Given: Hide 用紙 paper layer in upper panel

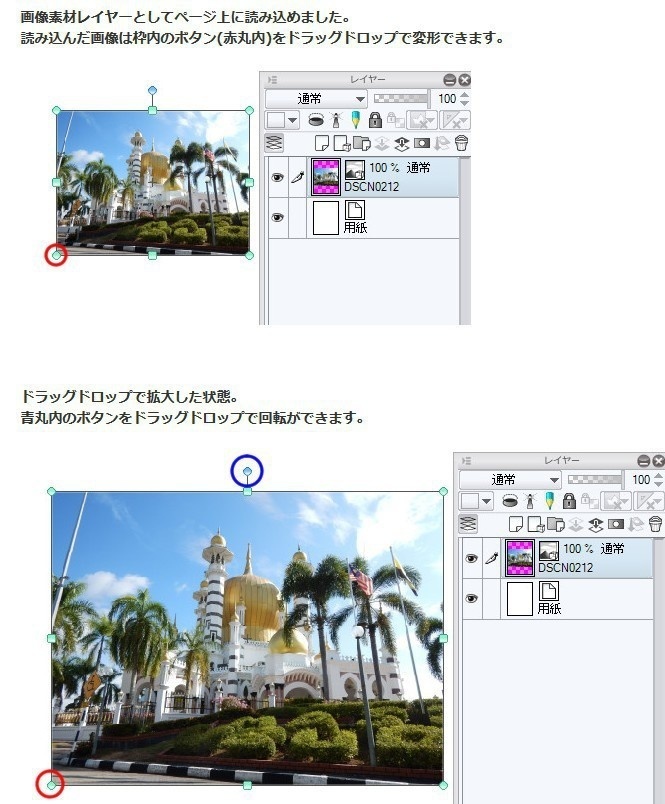Looking at the screenshot, I should tap(277, 217).
